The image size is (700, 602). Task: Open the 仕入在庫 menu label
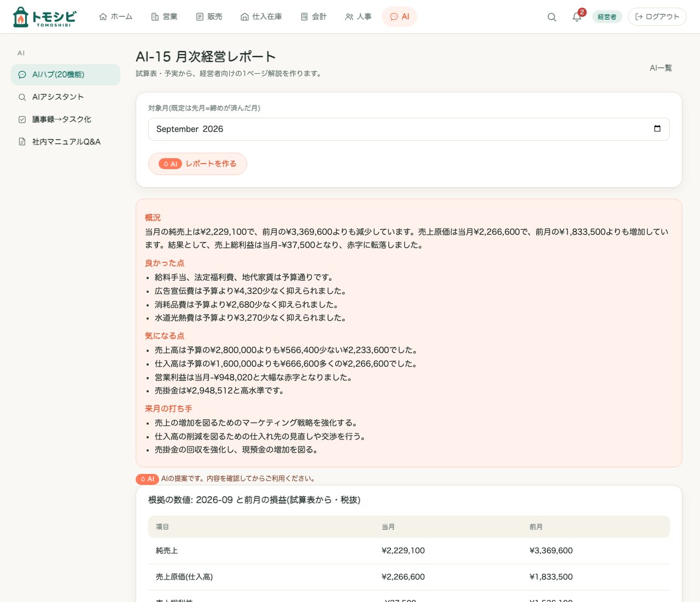(x=267, y=17)
